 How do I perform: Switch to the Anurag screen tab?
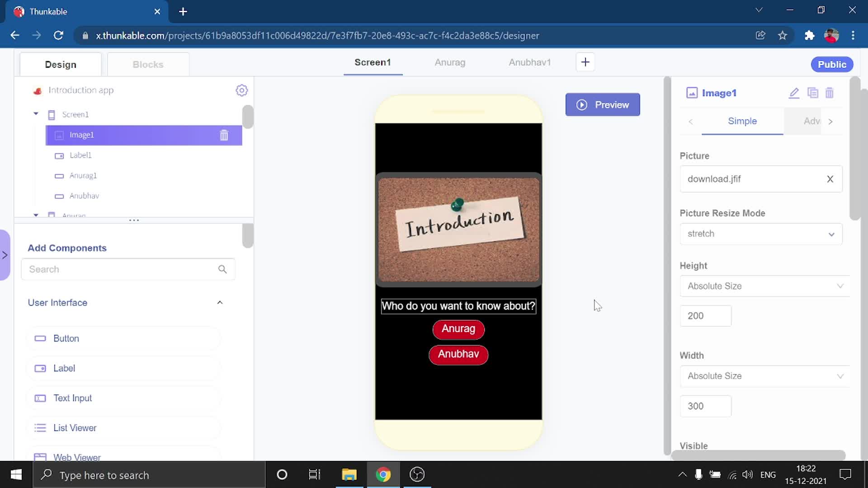coord(449,62)
